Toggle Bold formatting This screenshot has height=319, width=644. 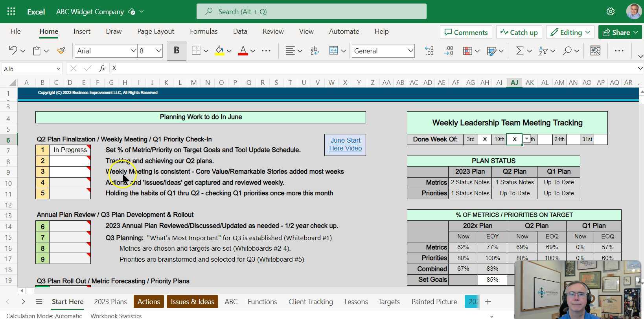177,51
